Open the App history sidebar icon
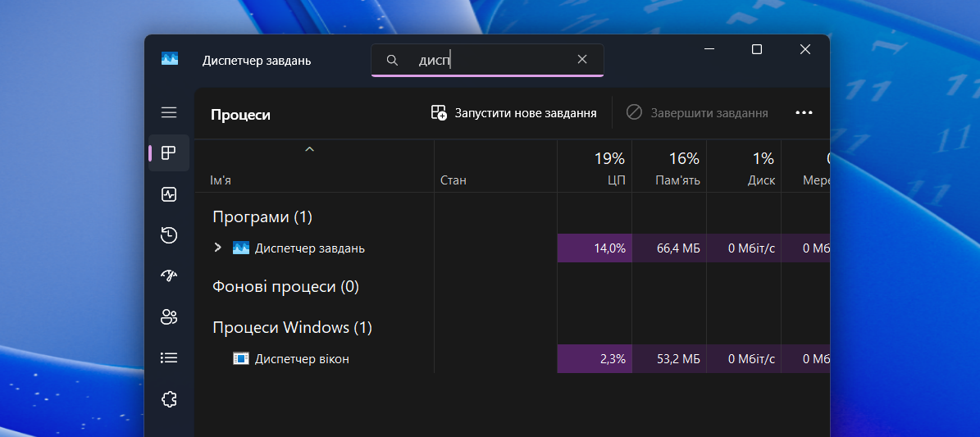This screenshot has height=437, width=980. 169,235
